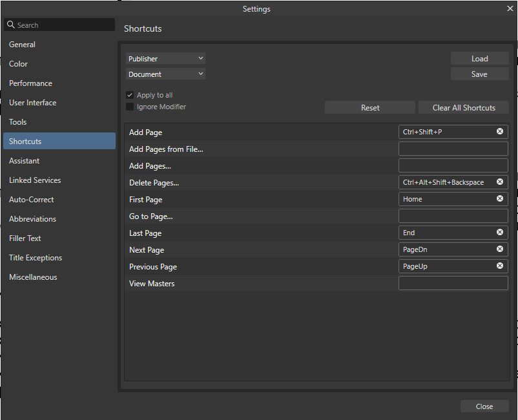Image resolution: width=518 pixels, height=420 pixels.
Task: Uncheck Apply to all
Action: (x=130, y=94)
